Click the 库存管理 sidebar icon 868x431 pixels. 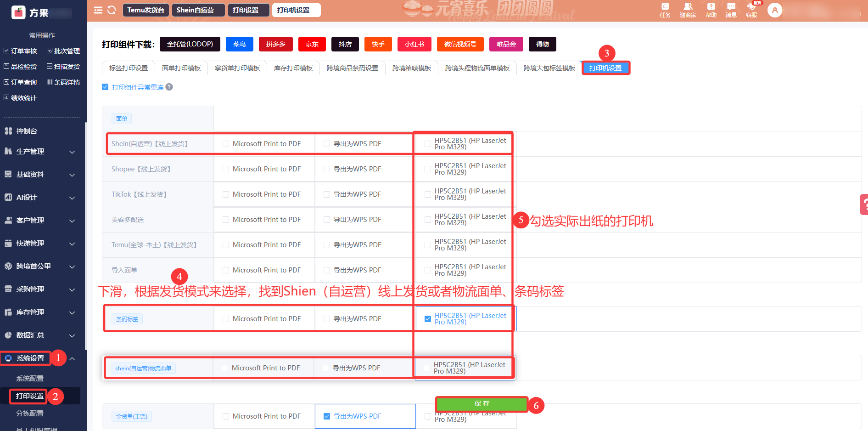(x=8, y=312)
